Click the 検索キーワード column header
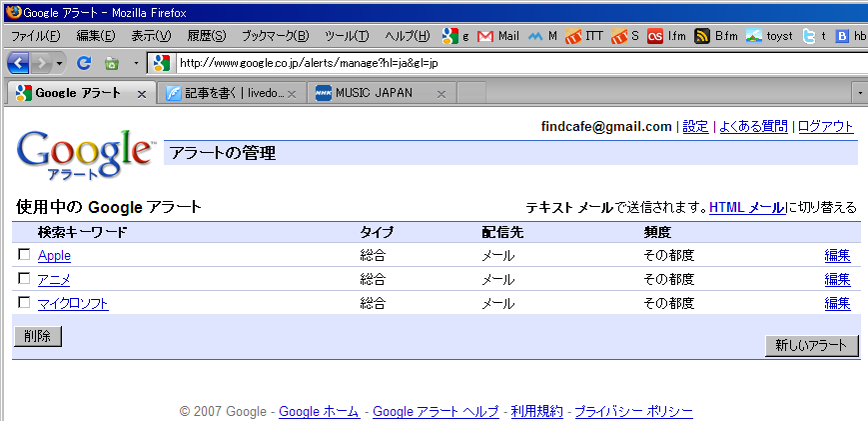Screen dimensions: 868x421 tap(82, 232)
